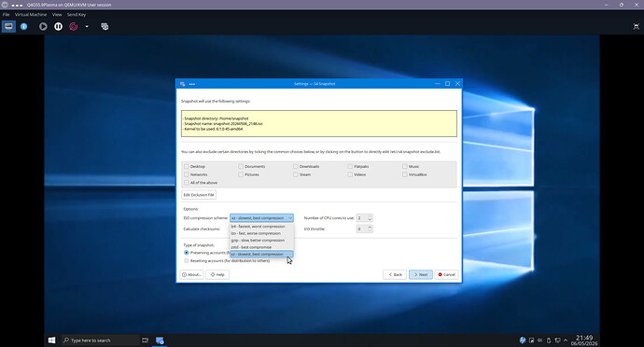644x347 pixels.
Task: Collapse the ISO compression scheme combo box
Action: point(261,218)
